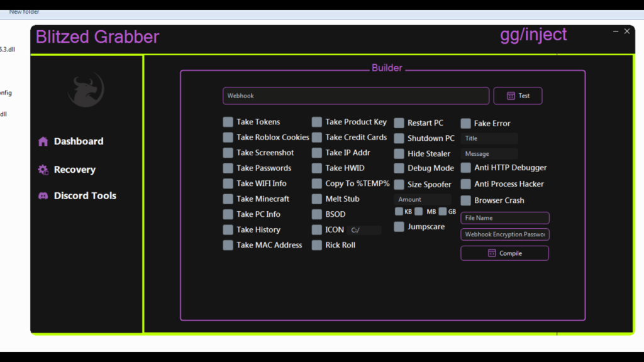Click the Recovery gear icon
The height and width of the screenshot is (362, 644).
tap(43, 170)
